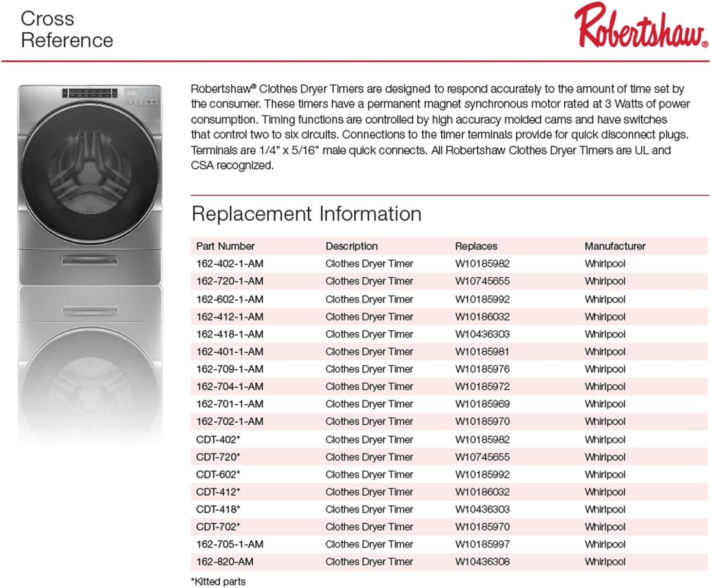Viewport: 711px width, 588px height.
Task: Click the W10436308 replaces value
Action: pyautogui.click(x=483, y=562)
